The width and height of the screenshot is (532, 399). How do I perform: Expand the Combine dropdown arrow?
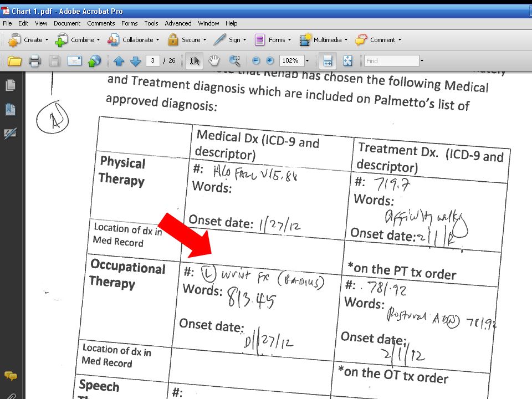(99, 40)
